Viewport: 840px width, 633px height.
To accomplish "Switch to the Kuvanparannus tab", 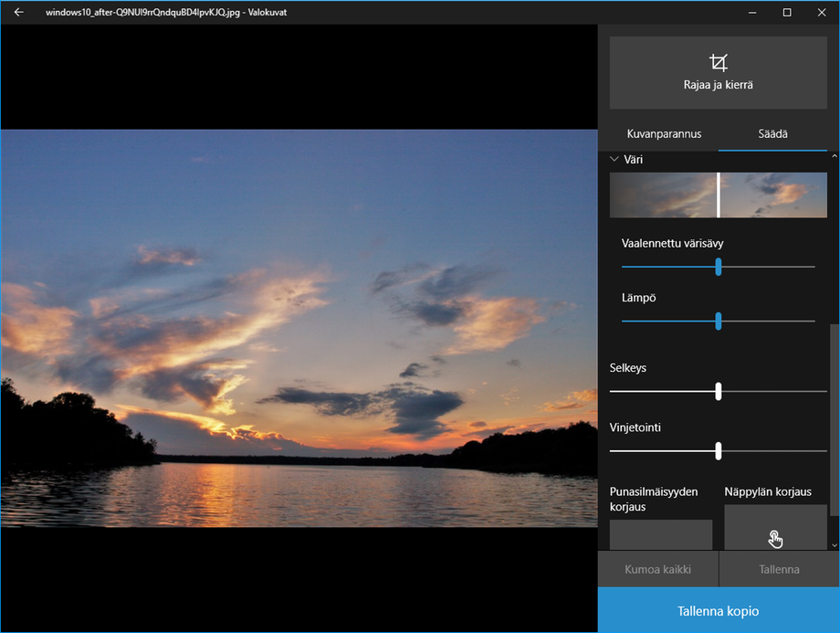I will 664,133.
